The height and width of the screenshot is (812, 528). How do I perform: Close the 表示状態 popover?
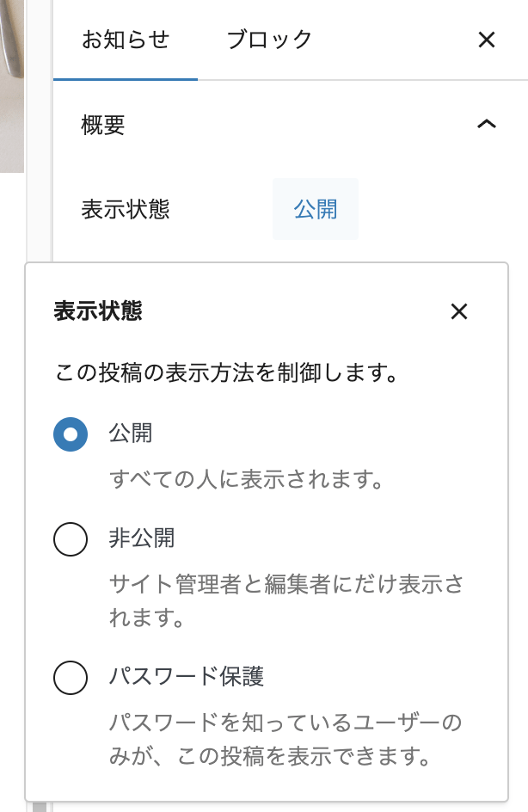[459, 311]
